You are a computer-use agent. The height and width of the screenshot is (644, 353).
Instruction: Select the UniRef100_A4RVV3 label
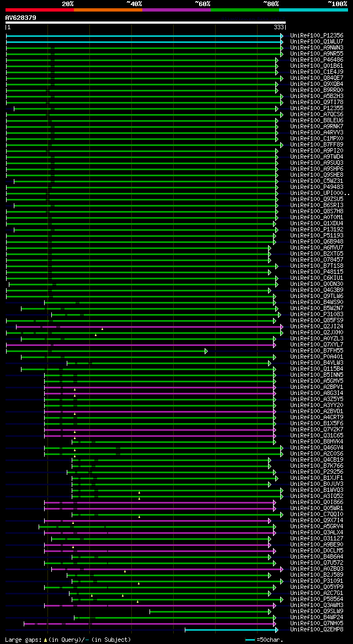pos(317,133)
